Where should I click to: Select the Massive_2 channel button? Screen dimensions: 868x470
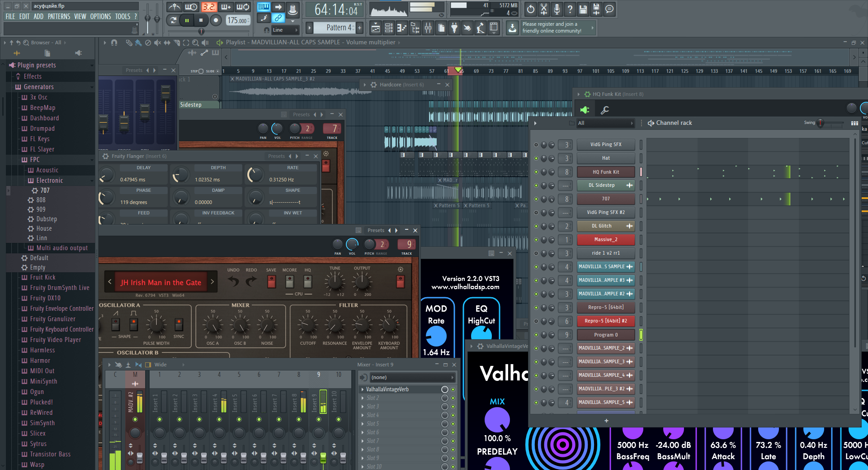click(x=605, y=240)
